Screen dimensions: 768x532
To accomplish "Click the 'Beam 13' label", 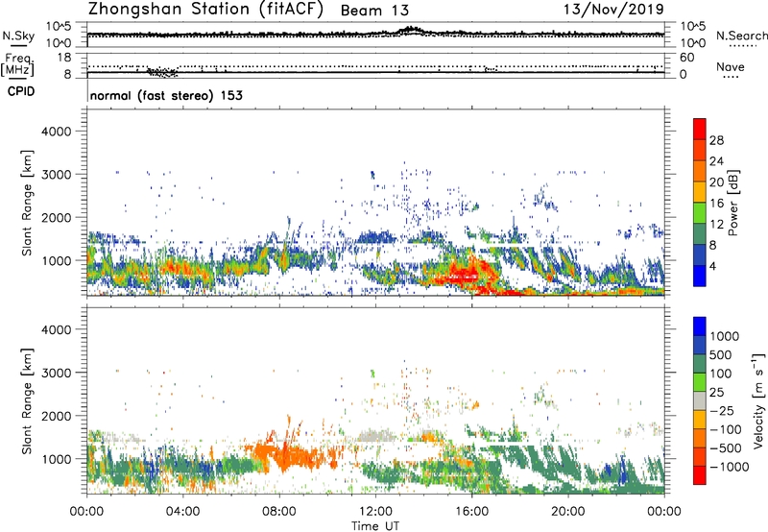I will (x=374, y=11).
